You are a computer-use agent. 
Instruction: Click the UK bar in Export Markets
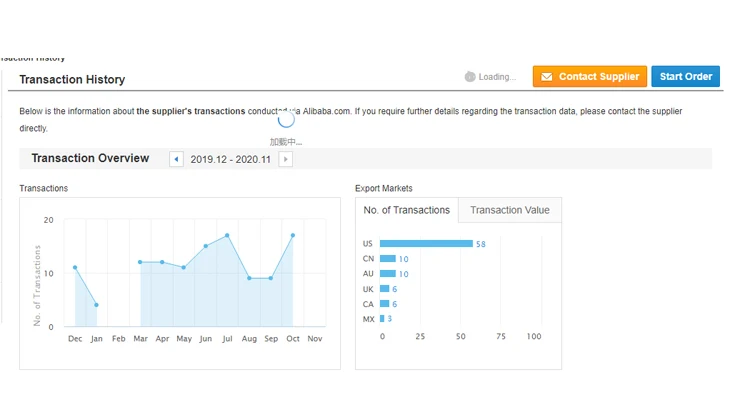(x=384, y=288)
